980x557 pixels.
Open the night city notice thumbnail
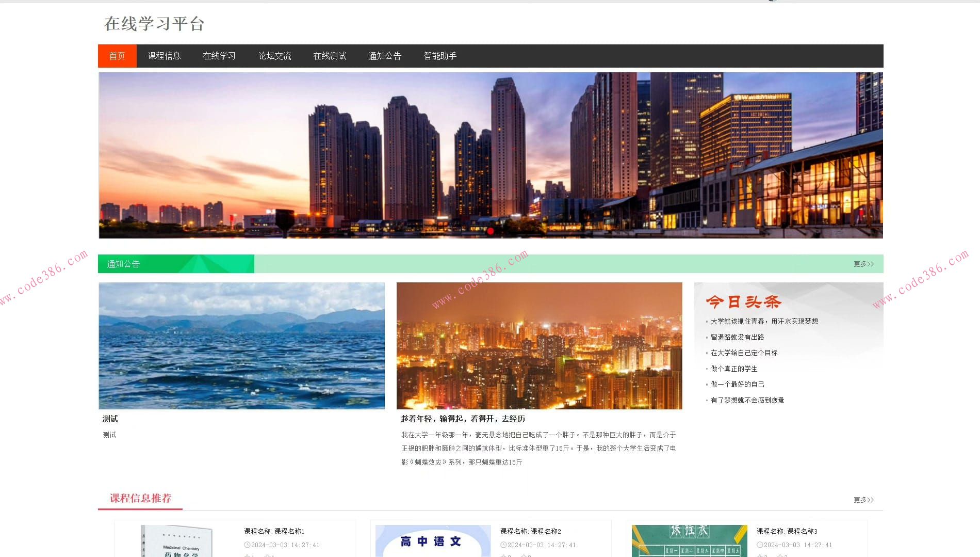pos(539,346)
